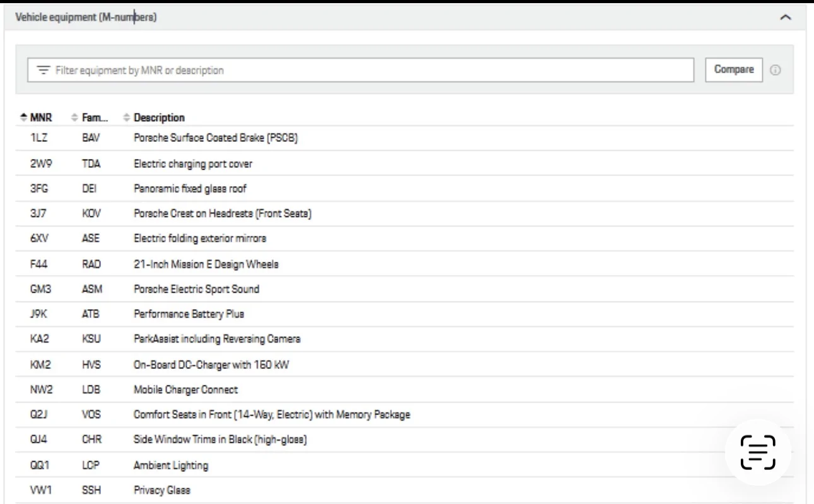
Task: Select 'Porsche Crest on Headrests (Front Seats)' text
Action: [222, 214]
